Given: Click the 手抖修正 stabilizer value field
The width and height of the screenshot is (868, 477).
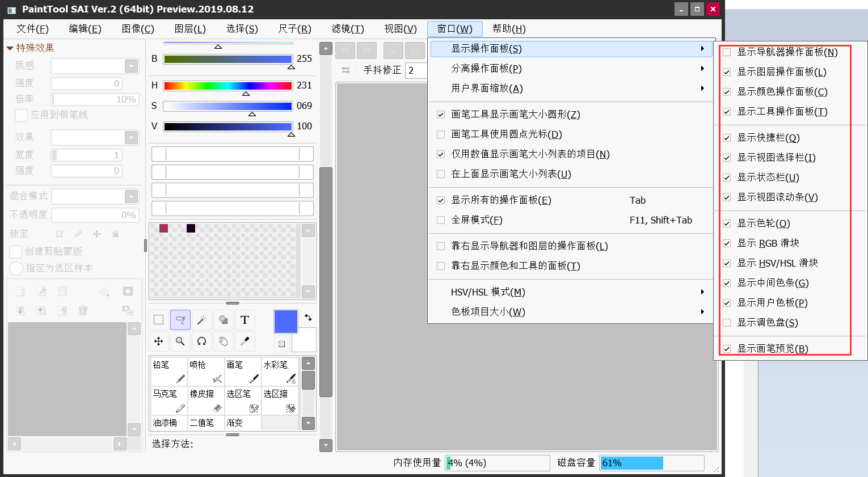Looking at the screenshot, I should pos(416,70).
